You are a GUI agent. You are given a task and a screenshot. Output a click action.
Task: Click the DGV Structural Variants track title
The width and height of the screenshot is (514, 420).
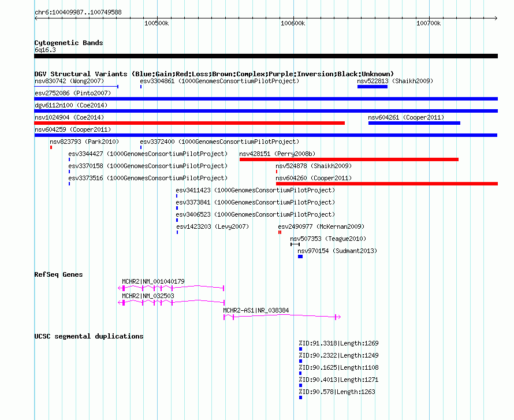pos(214,74)
